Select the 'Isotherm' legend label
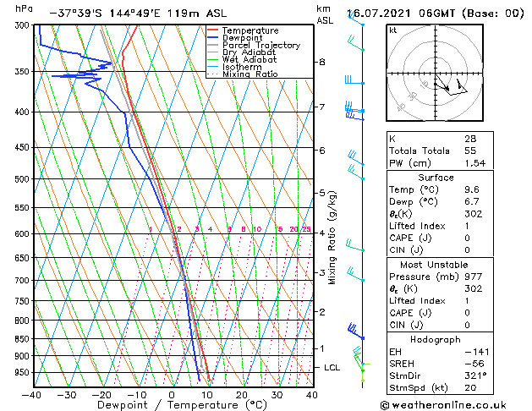532x411 pixels. click(242, 67)
